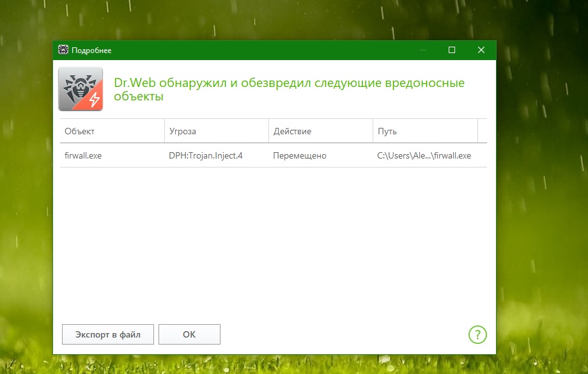This screenshot has width=588, height=374.
Task: Click the "Подробнее" window title text
Action: click(91, 51)
